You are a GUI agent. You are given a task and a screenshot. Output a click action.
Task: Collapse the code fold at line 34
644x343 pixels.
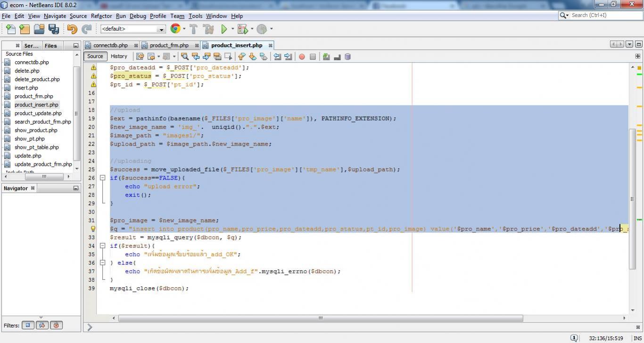pos(102,246)
